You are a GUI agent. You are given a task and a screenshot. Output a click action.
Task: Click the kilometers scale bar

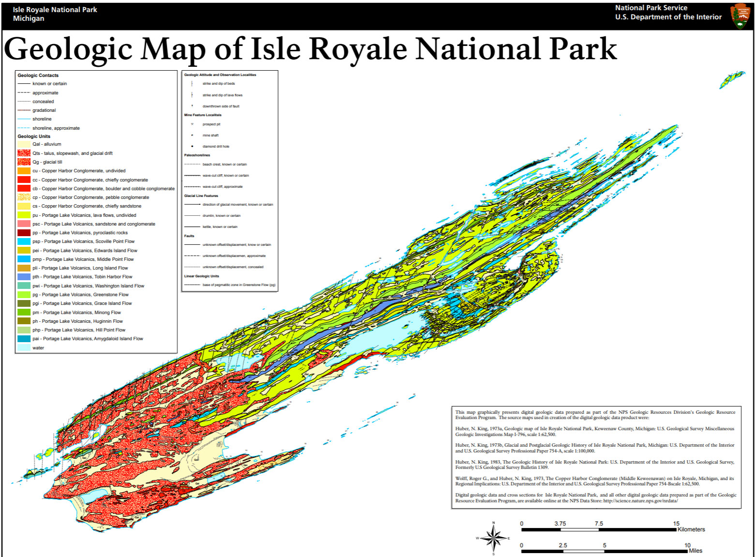[598, 528]
